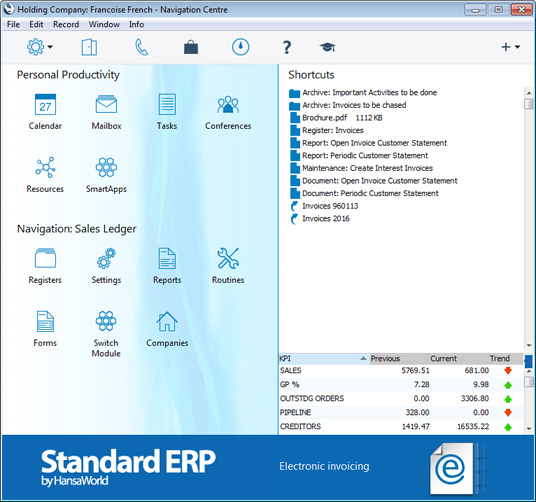Viewport: 536px width, 502px height.
Task: Open Maintenance: Create Interest Invoices
Action: (362, 168)
